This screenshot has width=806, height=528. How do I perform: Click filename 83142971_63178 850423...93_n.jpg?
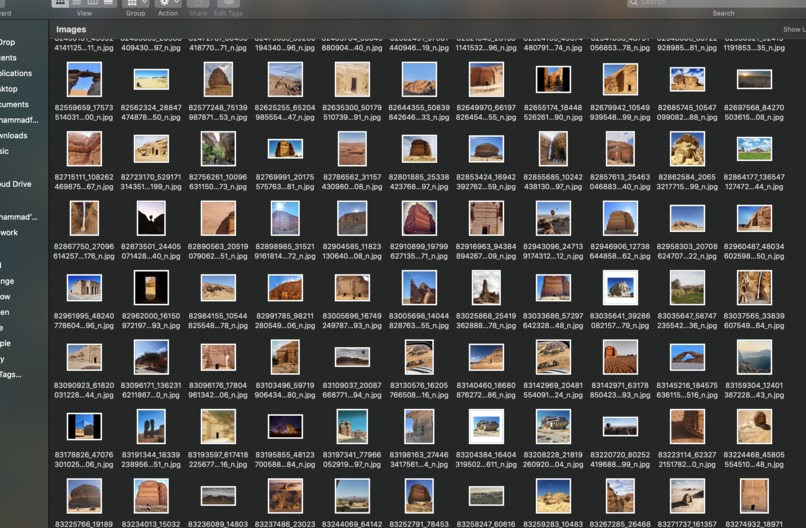point(620,390)
